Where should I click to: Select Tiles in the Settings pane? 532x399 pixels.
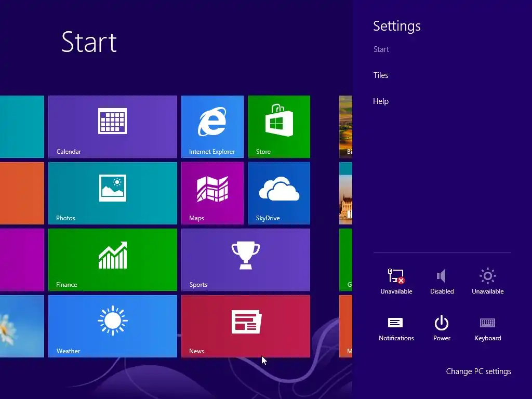tap(381, 75)
